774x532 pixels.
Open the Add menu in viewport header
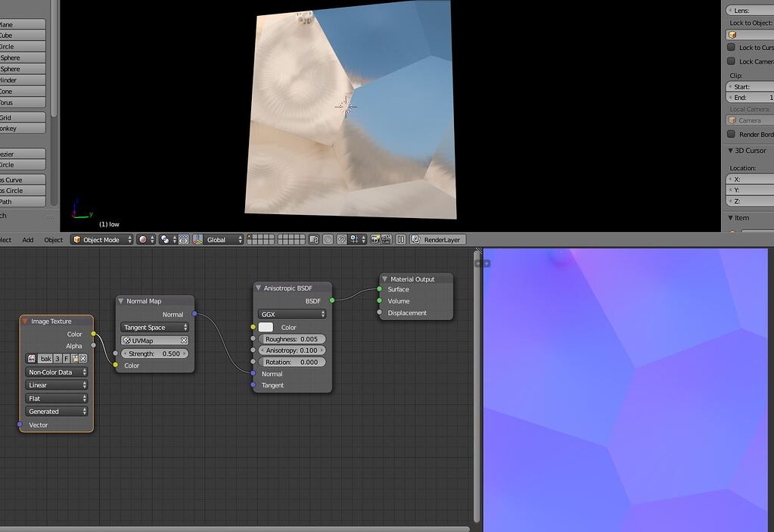pyautogui.click(x=28, y=240)
